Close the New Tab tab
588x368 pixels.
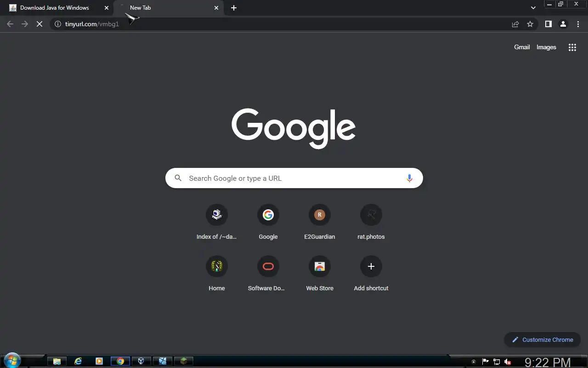click(216, 8)
